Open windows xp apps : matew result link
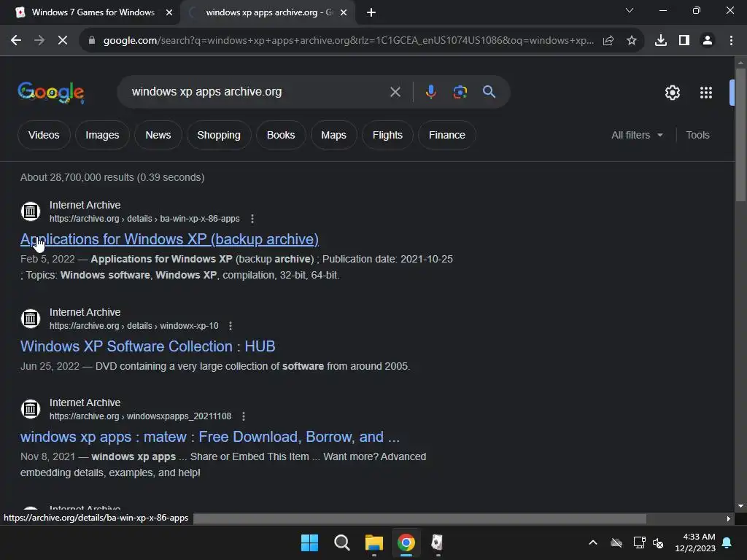747x560 pixels. coord(210,437)
